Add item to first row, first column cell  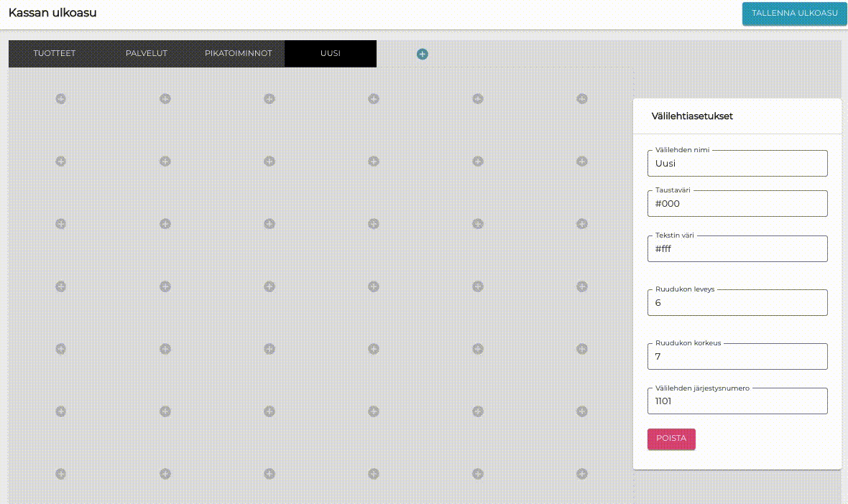(61, 98)
